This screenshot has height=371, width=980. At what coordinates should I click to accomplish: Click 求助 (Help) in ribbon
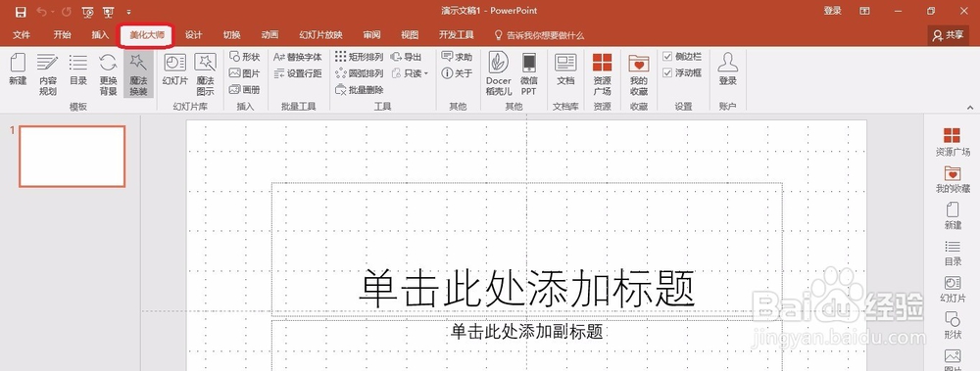point(457,57)
